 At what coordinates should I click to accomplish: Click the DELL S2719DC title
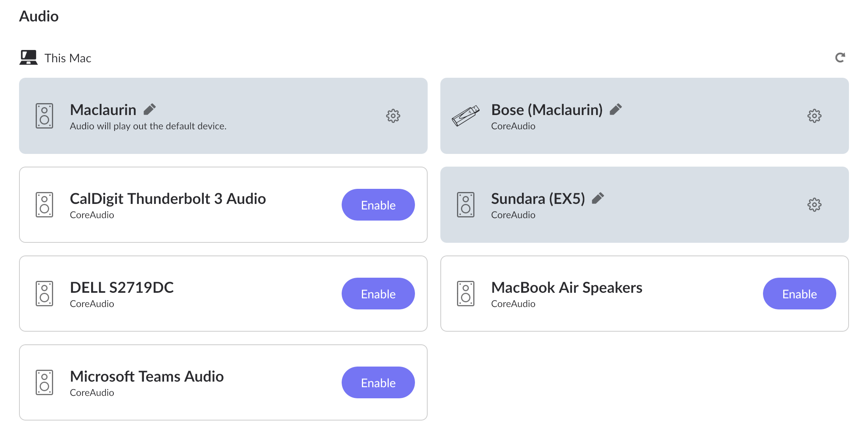122,288
